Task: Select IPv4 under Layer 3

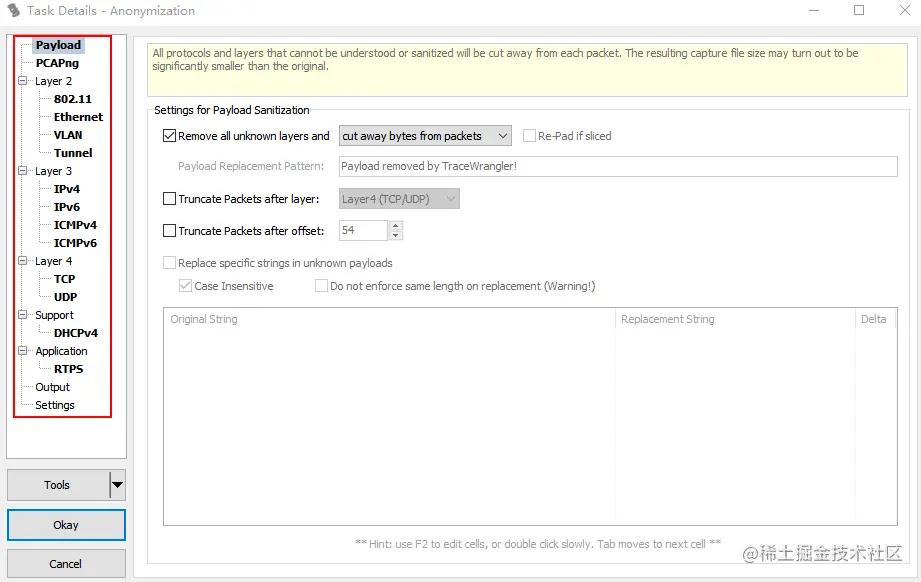Action: 67,189
